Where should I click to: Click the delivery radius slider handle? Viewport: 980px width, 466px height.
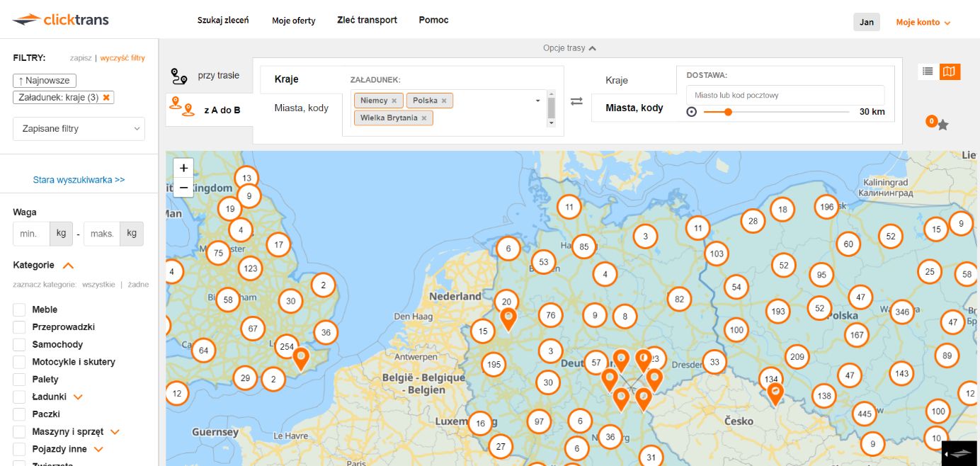point(727,112)
